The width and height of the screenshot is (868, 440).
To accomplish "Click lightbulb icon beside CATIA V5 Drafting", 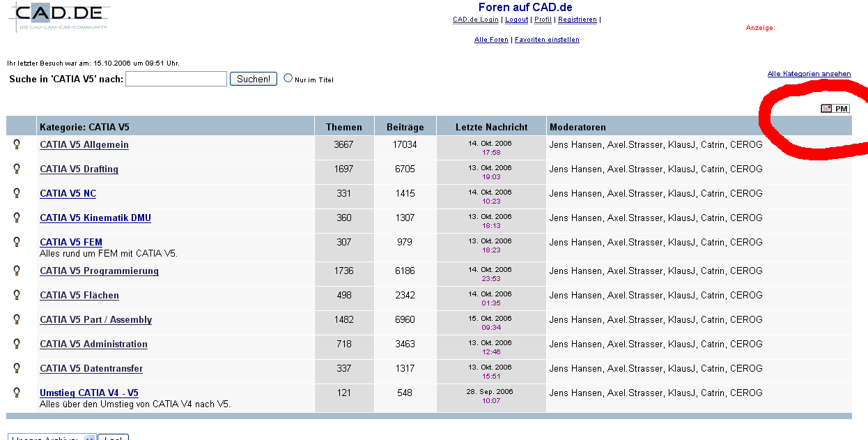I will 17,169.
